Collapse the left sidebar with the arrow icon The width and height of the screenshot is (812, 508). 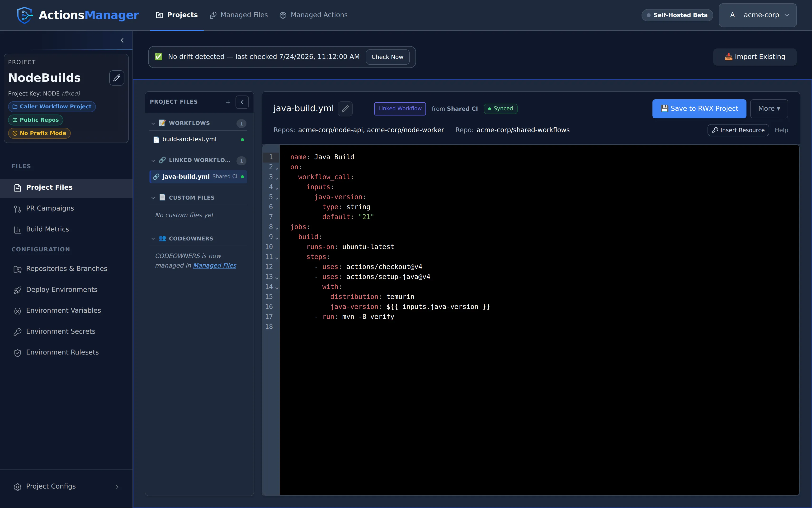122,40
